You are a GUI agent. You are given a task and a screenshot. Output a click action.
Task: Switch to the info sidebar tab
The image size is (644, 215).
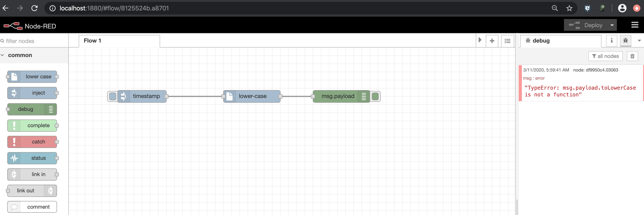[611, 41]
